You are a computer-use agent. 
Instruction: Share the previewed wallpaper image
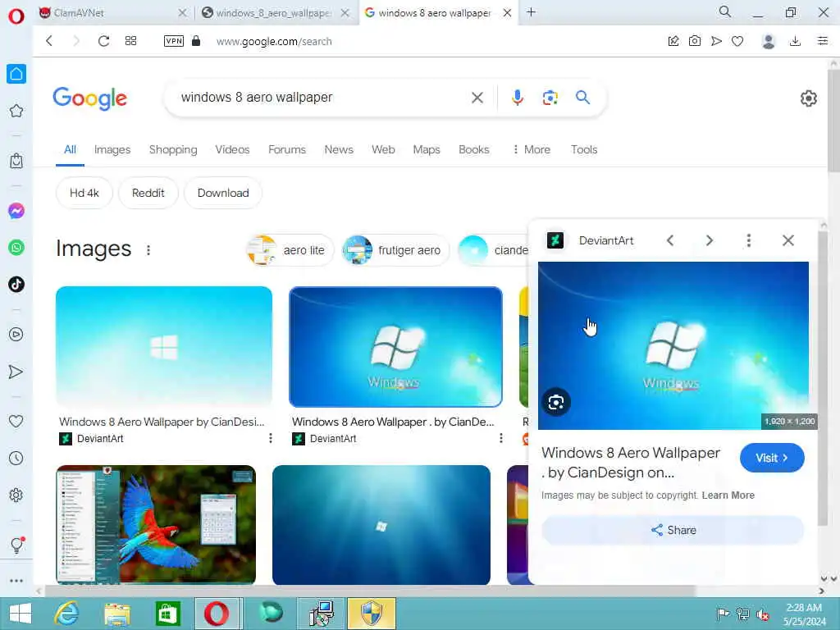673,530
